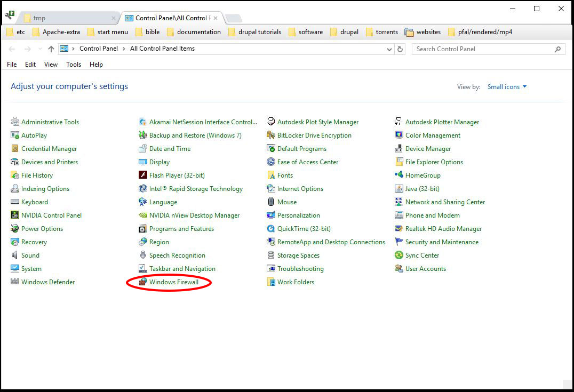The width and height of the screenshot is (574, 392).
Task: Refresh the Control Panel view
Action: [x=400, y=49]
